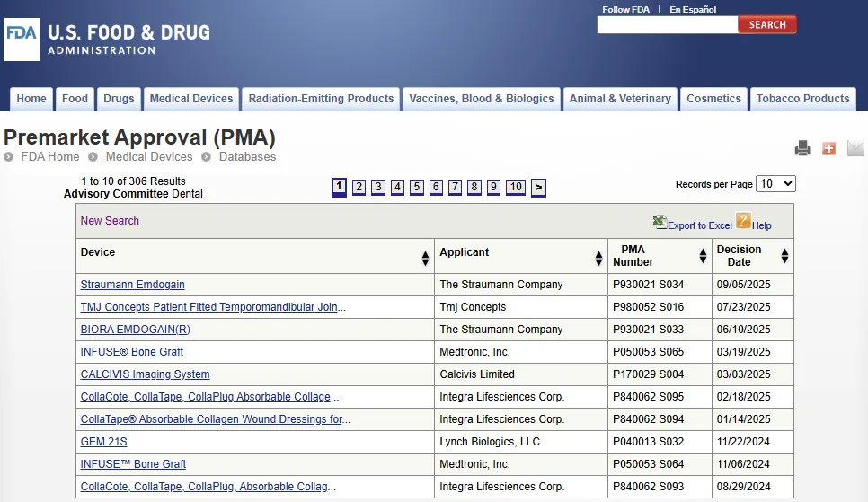The height and width of the screenshot is (502, 868).
Task: Go to results page 6
Action: 436,187
